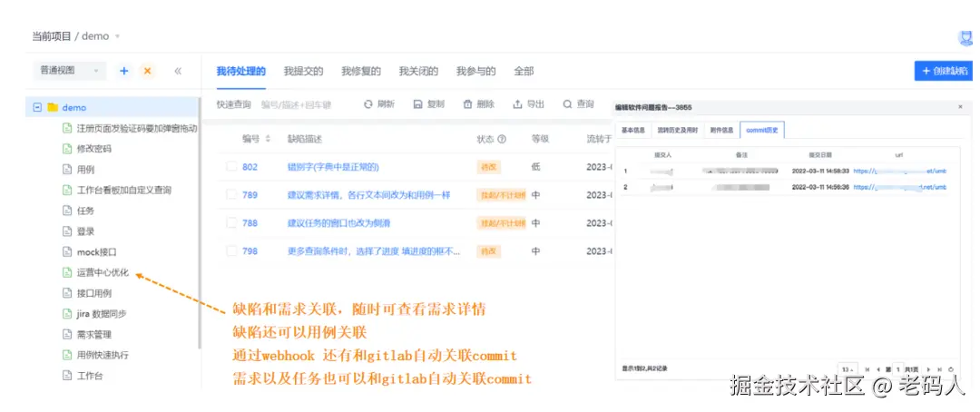This screenshot has height=412, width=980.
Task: Switch to the 我参与的 tab
Action: pyautogui.click(x=476, y=72)
